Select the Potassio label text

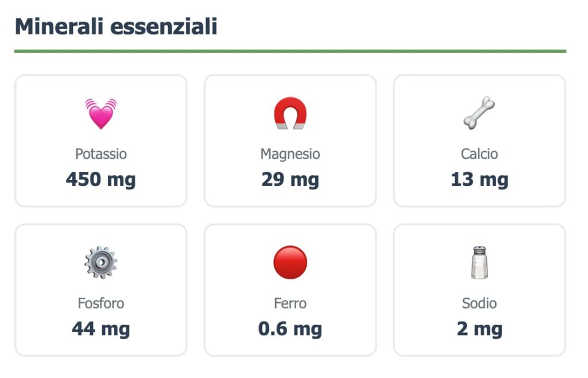(x=101, y=154)
